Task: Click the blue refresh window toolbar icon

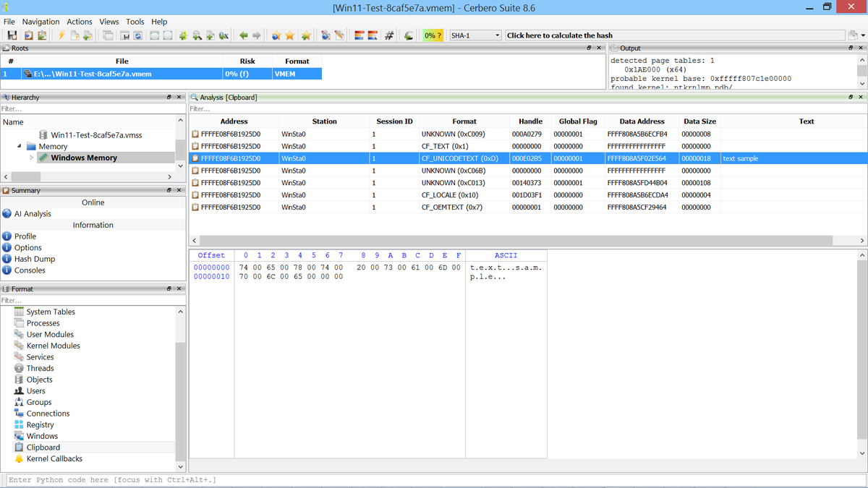Action: pyautogui.click(x=138, y=35)
